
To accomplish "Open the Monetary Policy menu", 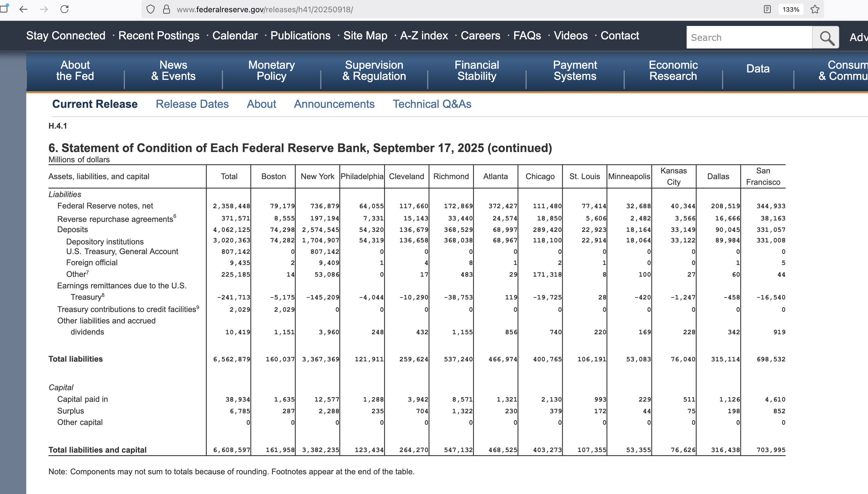I will tap(271, 70).
